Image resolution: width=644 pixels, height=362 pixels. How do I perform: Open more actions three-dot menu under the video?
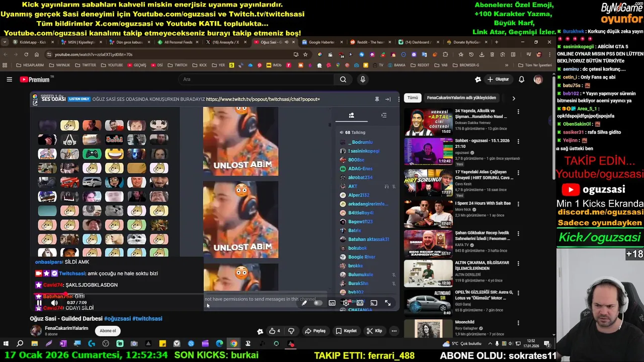[394, 331]
